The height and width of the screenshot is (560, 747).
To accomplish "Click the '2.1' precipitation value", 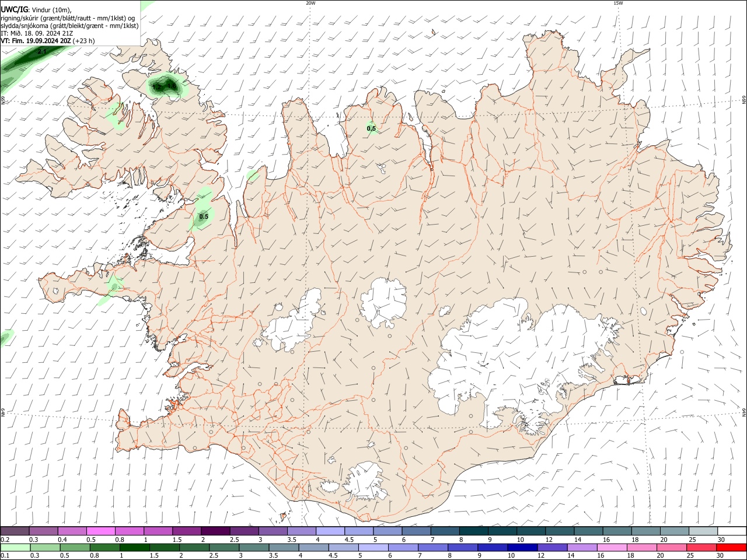I will [41, 52].
